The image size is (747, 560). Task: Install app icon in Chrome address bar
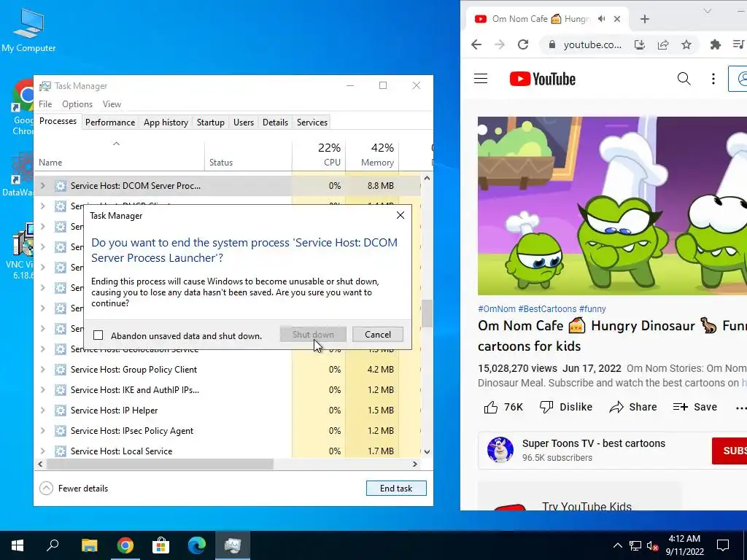(639, 44)
